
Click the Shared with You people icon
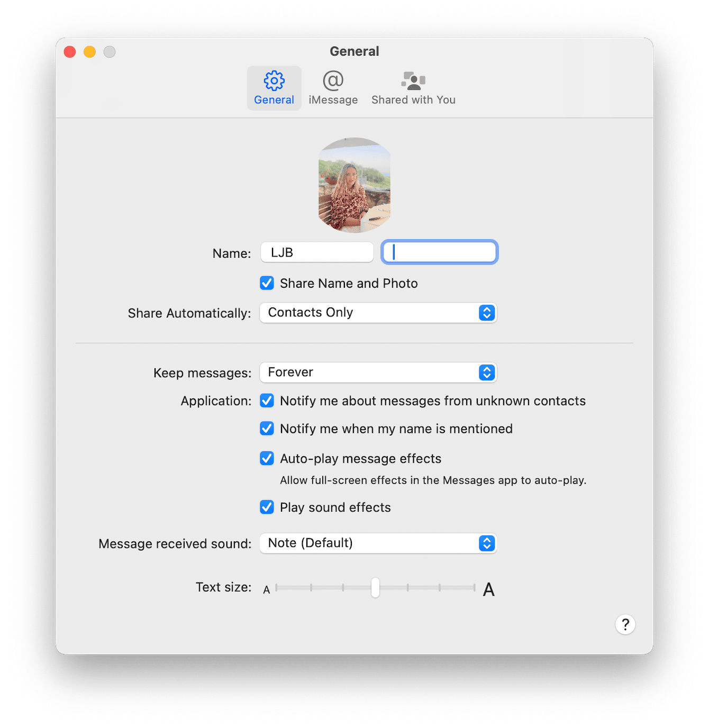(413, 80)
